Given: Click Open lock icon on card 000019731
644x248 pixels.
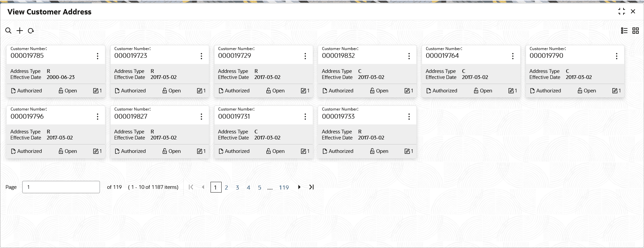Looking at the screenshot, I should point(269,151).
